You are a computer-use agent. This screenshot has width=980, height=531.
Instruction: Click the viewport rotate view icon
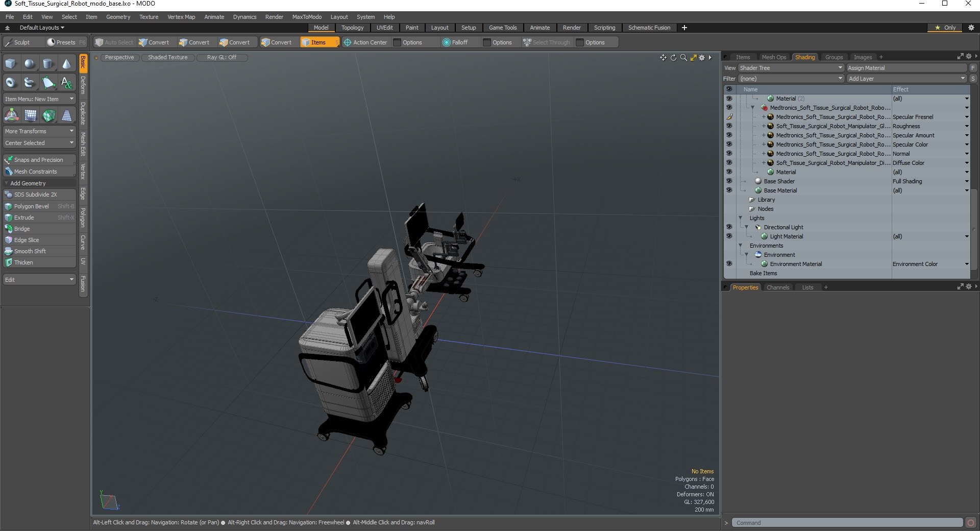673,58
